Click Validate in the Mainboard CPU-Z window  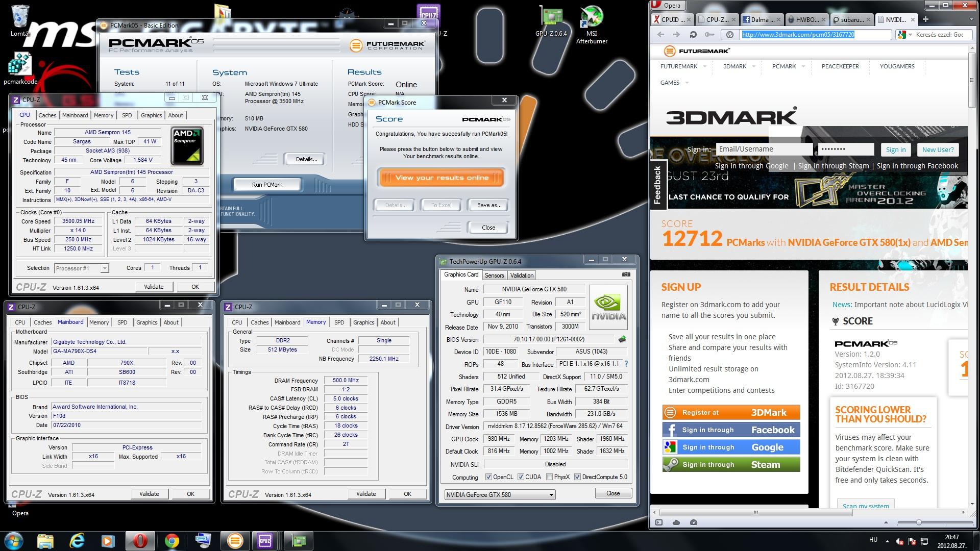[149, 494]
